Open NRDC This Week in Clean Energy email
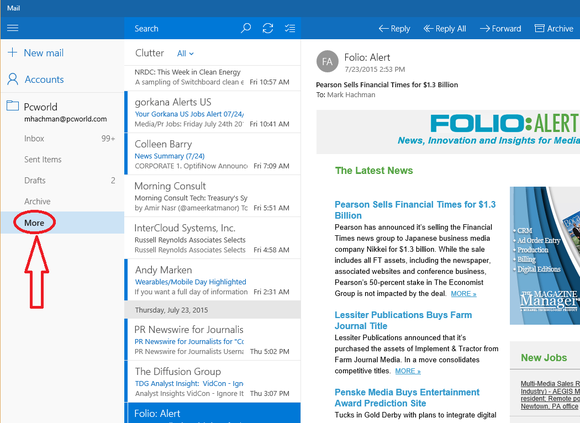 click(x=212, y=78)
